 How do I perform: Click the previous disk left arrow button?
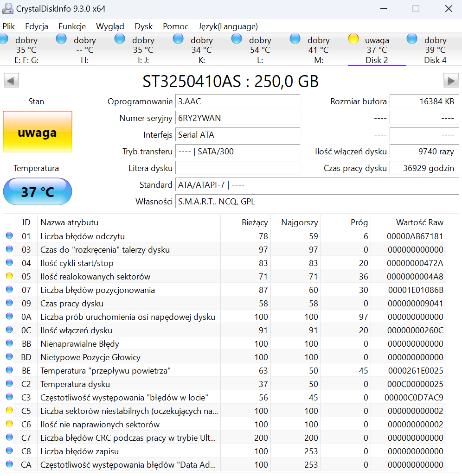tap(11, 81)
